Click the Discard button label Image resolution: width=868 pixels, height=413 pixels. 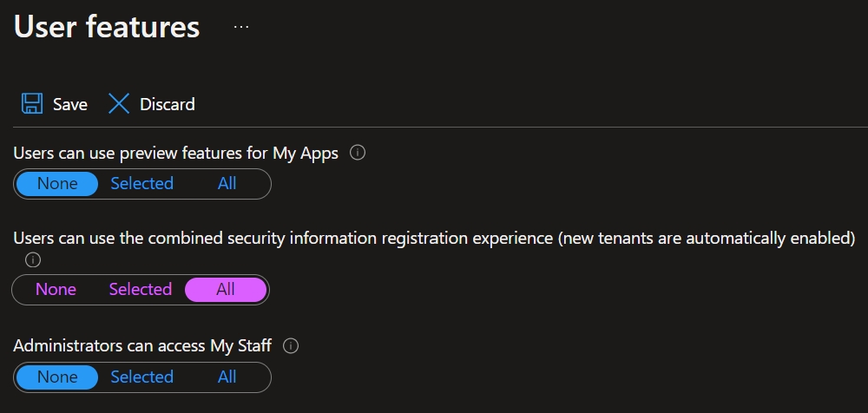click(x=168, y=104)
